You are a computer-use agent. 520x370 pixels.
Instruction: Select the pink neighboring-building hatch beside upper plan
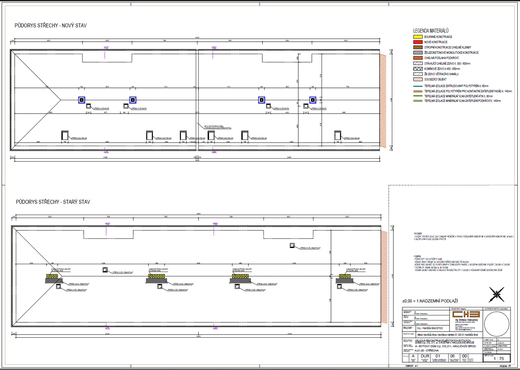(383, 101)
